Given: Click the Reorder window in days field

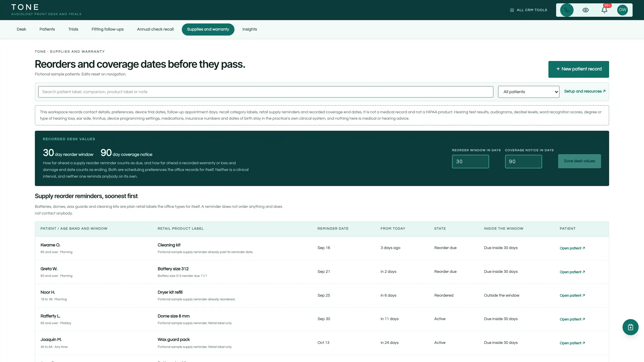Looking at the screenshot, I should point(470,161).
